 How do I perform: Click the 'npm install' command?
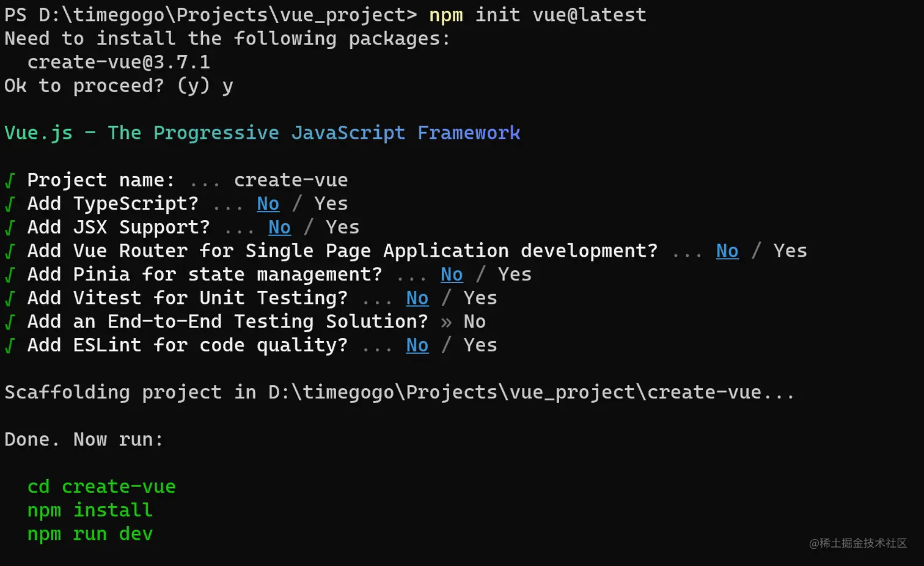click(90, 510)
